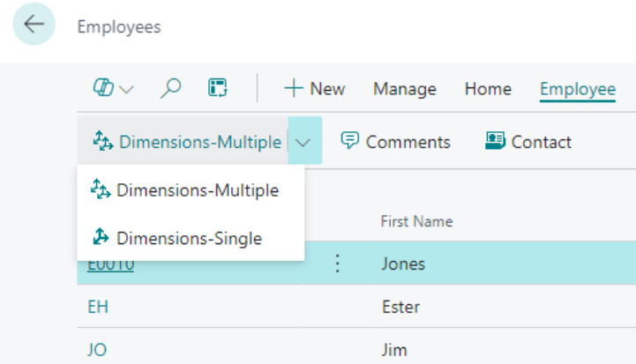The width and height of the screenshot is (636, 364).
Task: Choose Dimensions-Single menu entry
Action: tap(191, 238)
